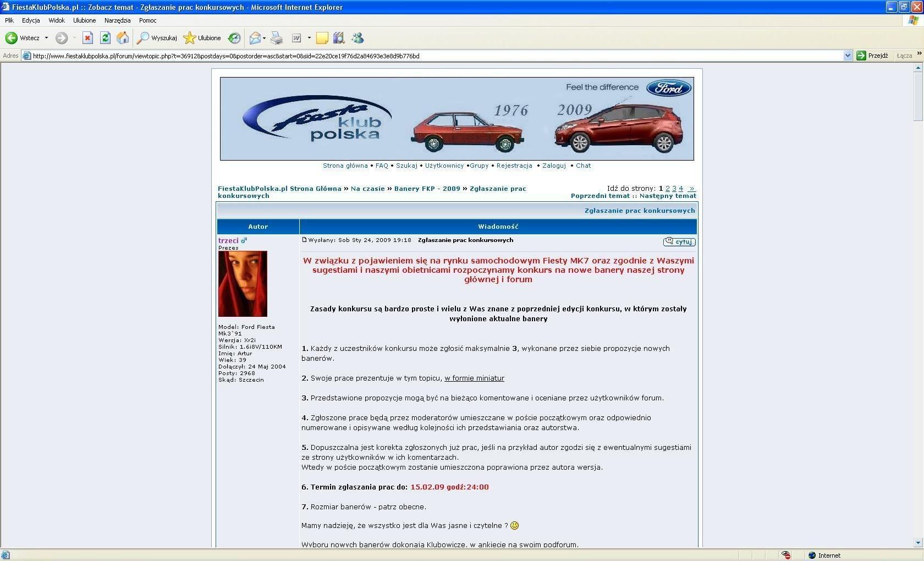Print the page via printer icon
The height and width of the screenshot is (561, 924).
(x=277, y=38)
